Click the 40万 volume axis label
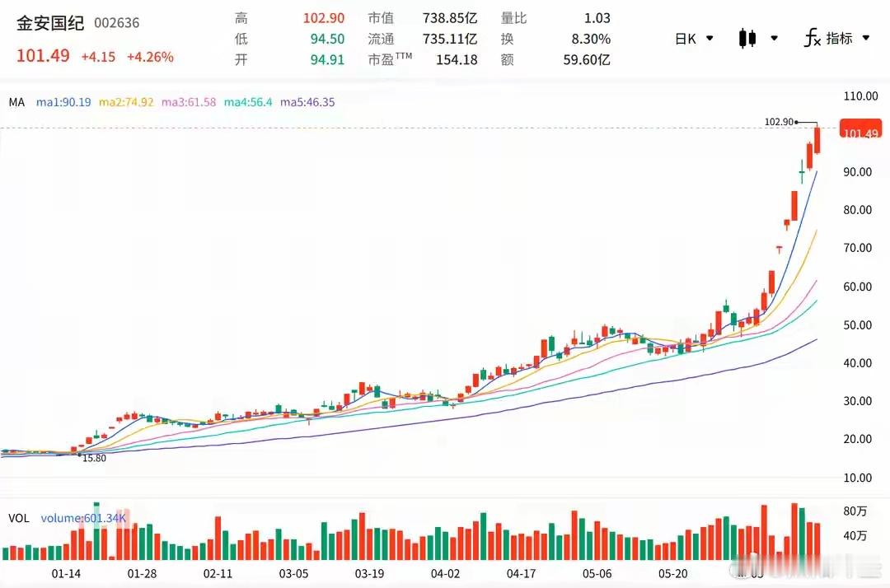This screenshot has width=890, height=588. pyautogui.click(x=855, y=536)
